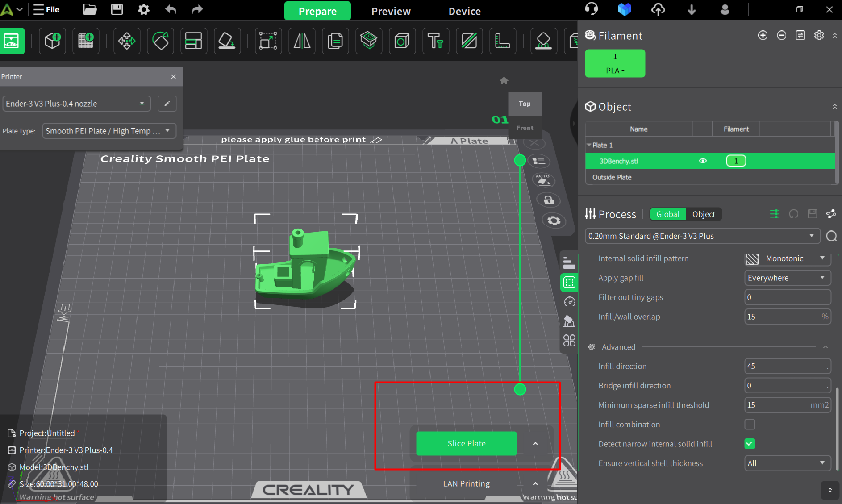Click the Measure tool icon
Viewport: 842px width, 504px height.
503,41
